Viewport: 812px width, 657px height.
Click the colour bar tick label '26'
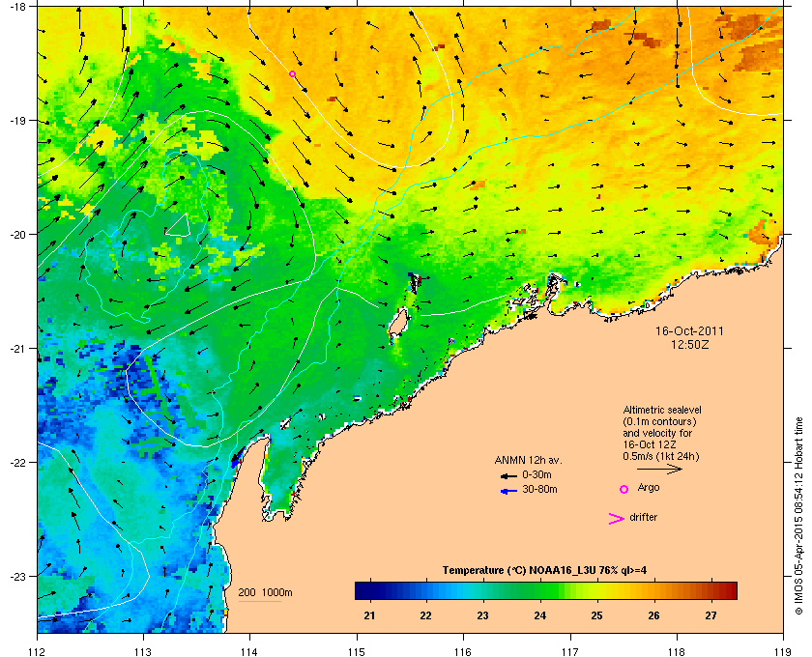654,615
